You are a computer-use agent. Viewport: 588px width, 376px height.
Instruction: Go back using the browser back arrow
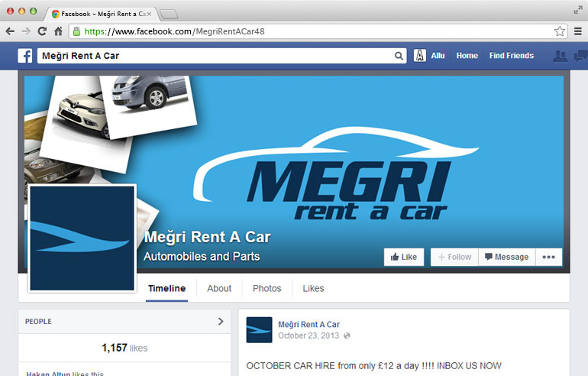[10, 31]
